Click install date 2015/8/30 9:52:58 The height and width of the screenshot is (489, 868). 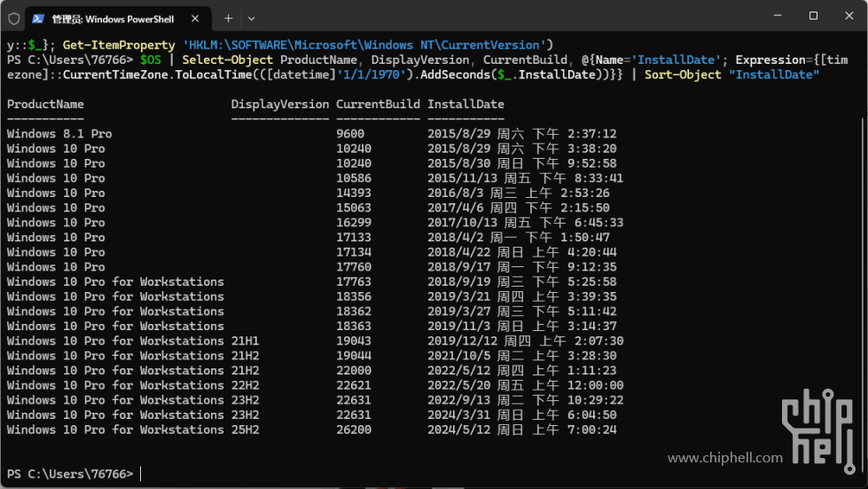[x=521, y=163]
